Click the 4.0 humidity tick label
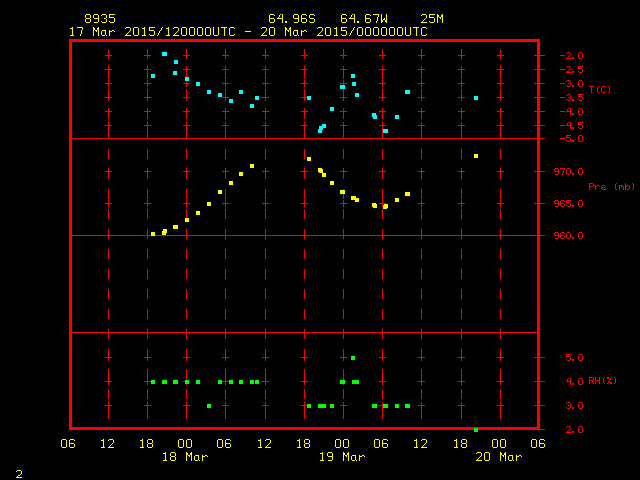 (574, 382)
